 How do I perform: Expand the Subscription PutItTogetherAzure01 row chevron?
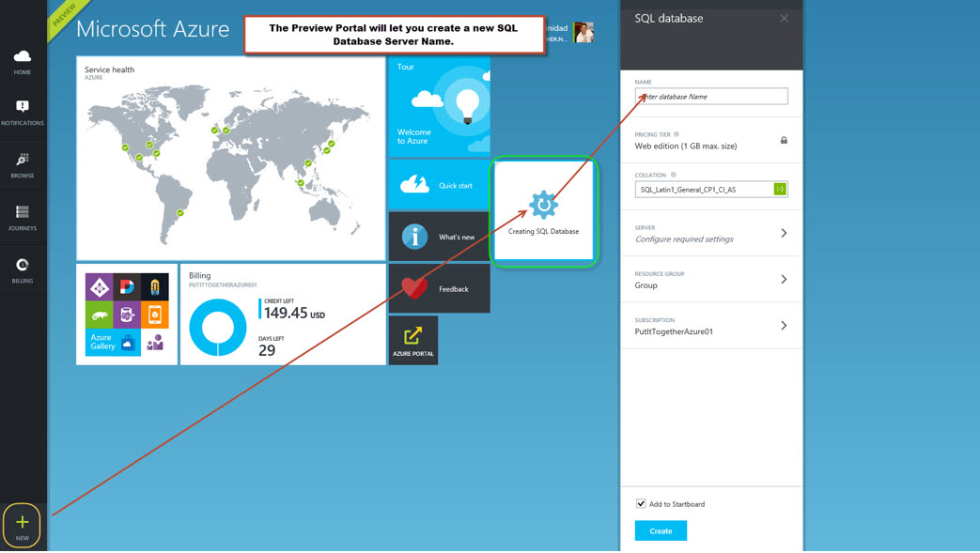tap(784, 326)
